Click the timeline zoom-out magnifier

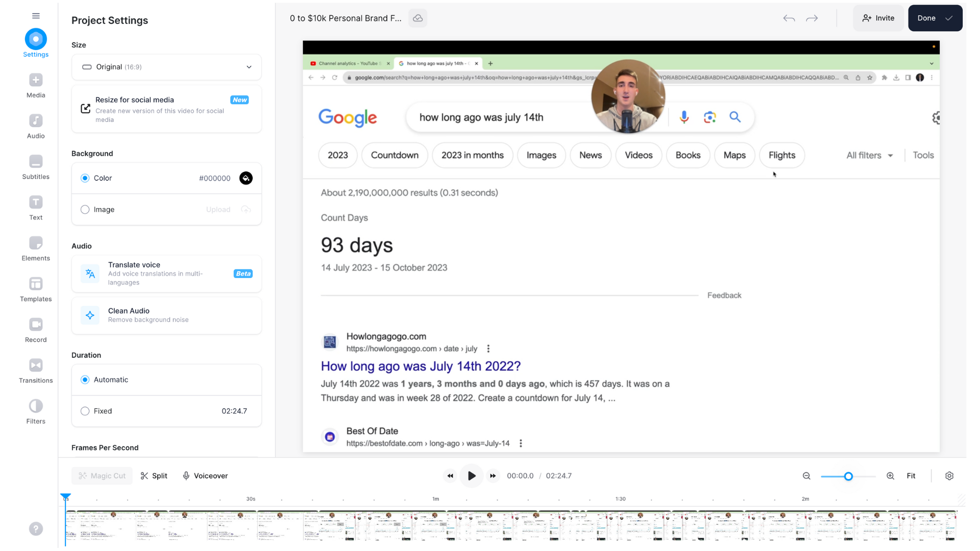[x=806, y=476]
